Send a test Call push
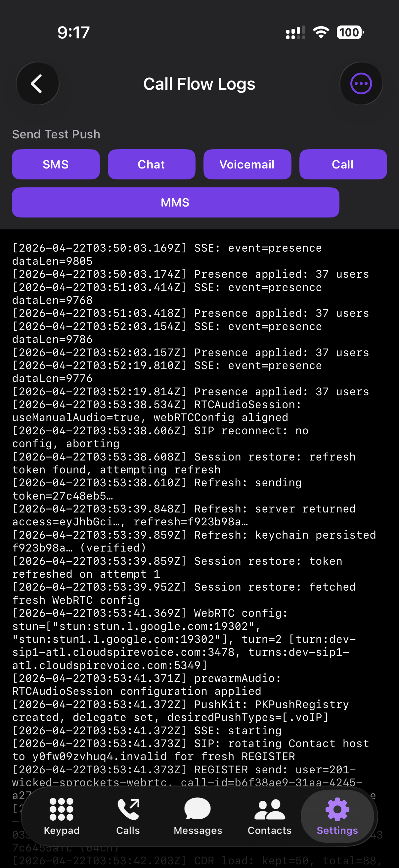Viewport: 399px width, 868px height. tap(343, 164)
